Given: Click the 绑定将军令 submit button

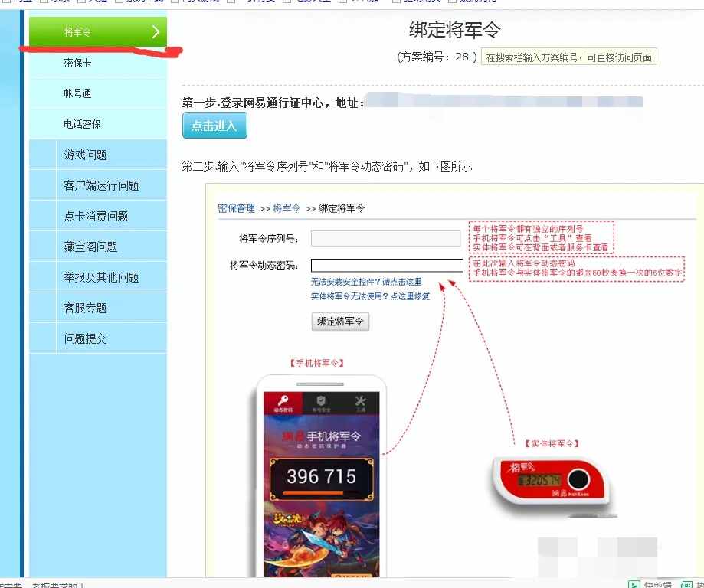Looking at the screenshot, I should (340, 322).
